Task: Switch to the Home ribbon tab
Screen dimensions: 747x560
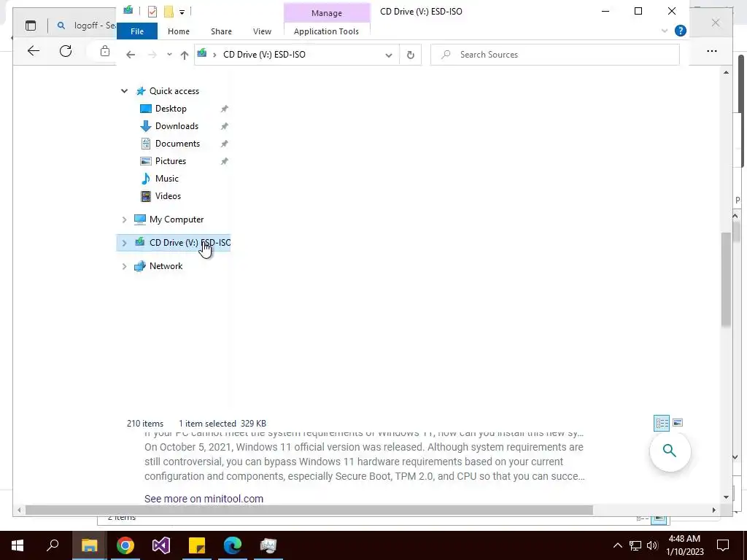Action: (179, 31)
